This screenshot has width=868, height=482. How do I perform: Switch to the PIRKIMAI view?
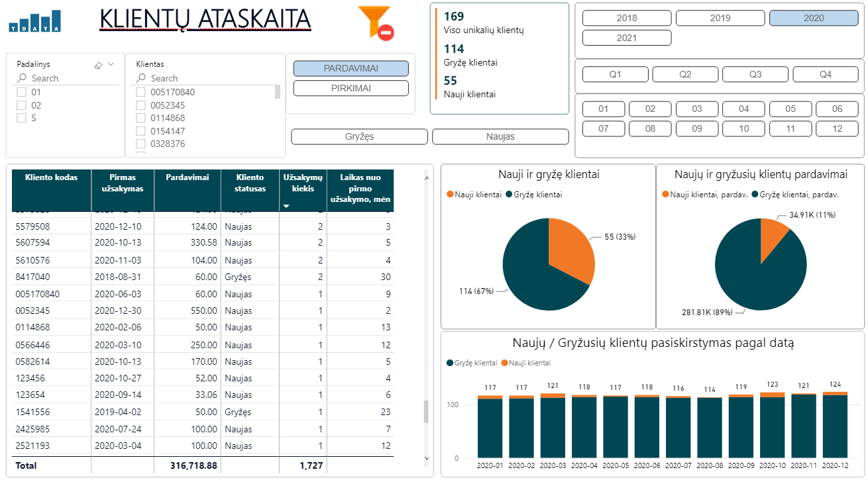[x=351, y=88]
